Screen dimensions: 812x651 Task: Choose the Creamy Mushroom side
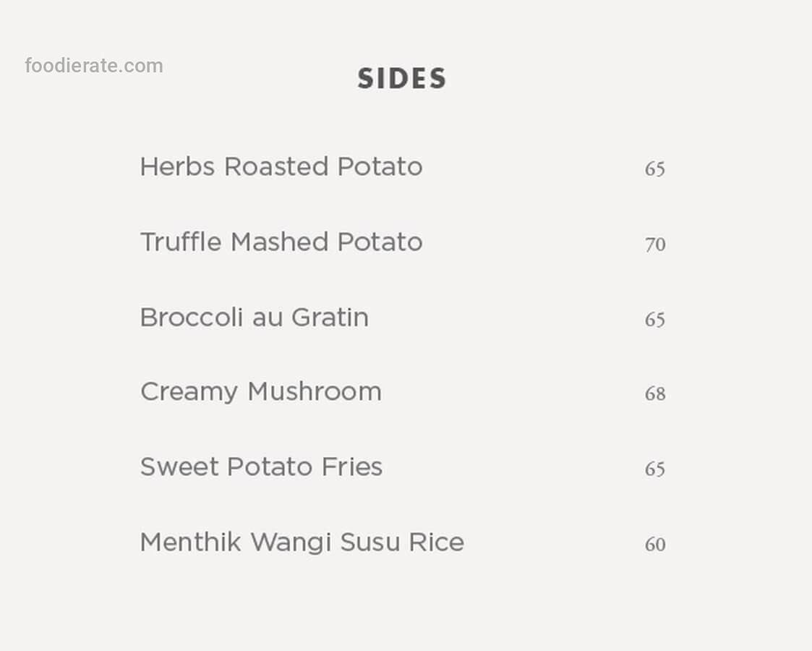click(x=261, y=392)
